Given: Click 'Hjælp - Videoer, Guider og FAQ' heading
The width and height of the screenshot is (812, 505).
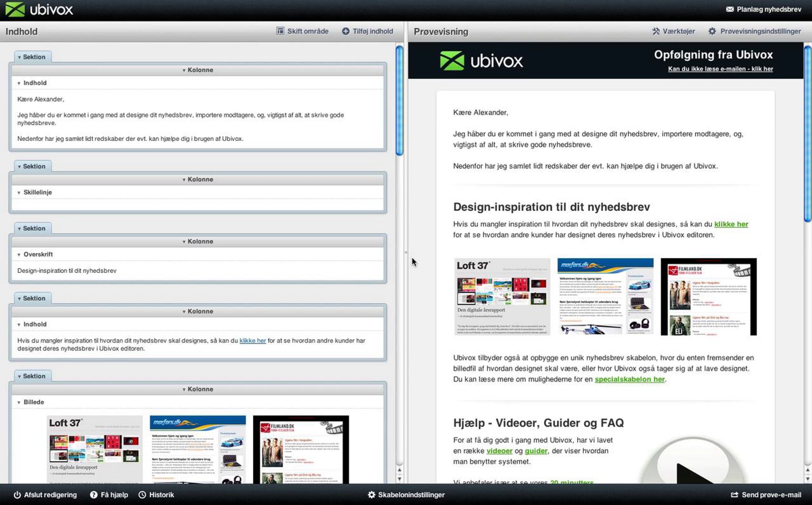Looking at the screenshot, I should (x=538, y=423).
